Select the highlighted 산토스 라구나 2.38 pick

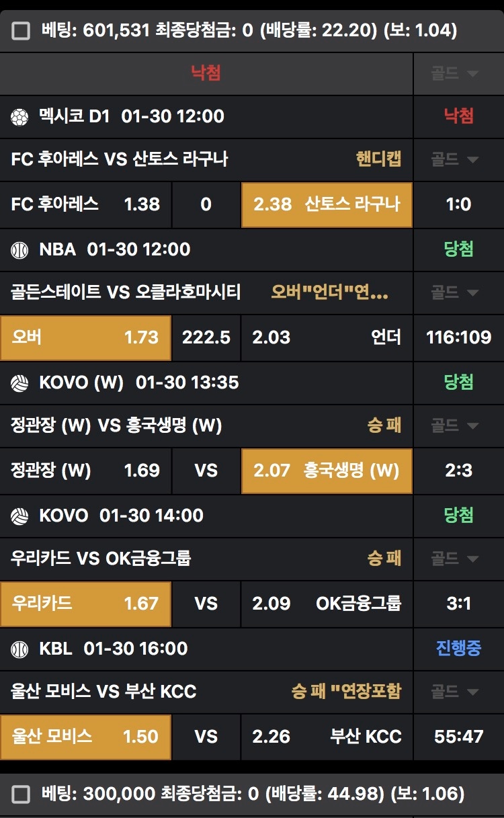tap(327, 204)
